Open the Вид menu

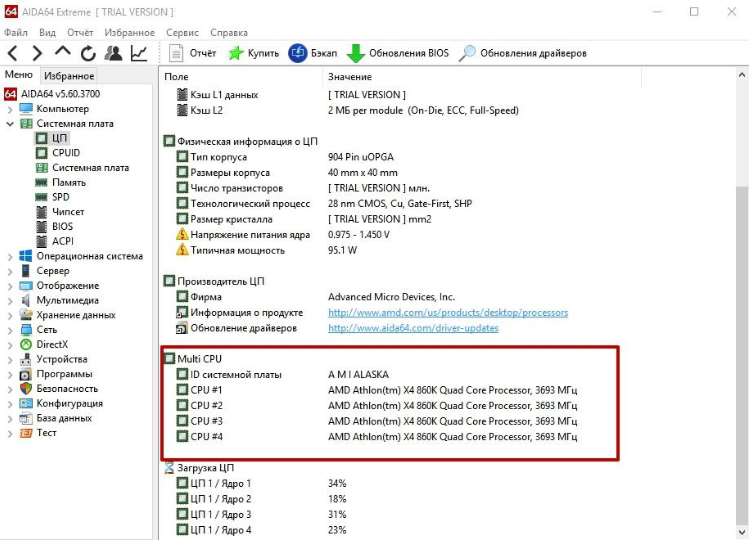pos(47,32)
